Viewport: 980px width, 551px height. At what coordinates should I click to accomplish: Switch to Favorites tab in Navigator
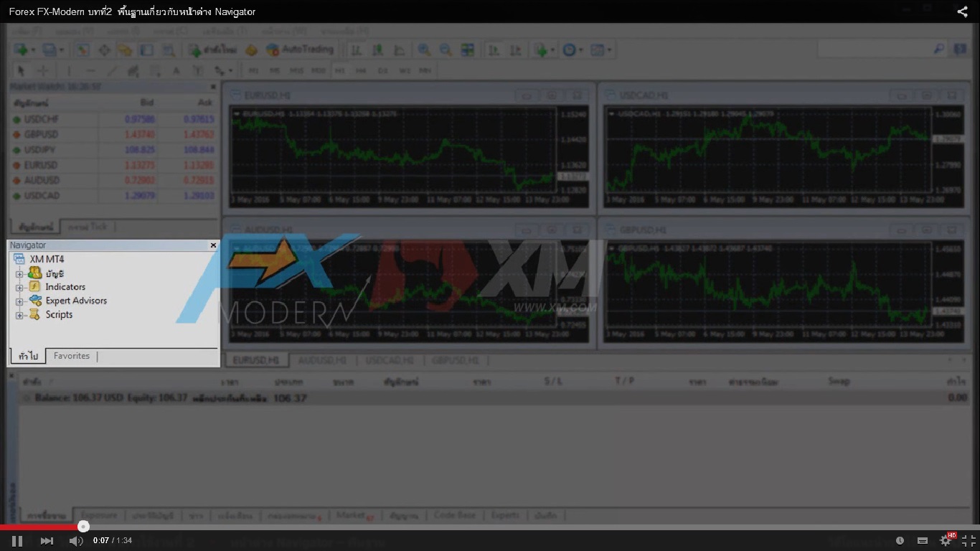click(72, 356)
